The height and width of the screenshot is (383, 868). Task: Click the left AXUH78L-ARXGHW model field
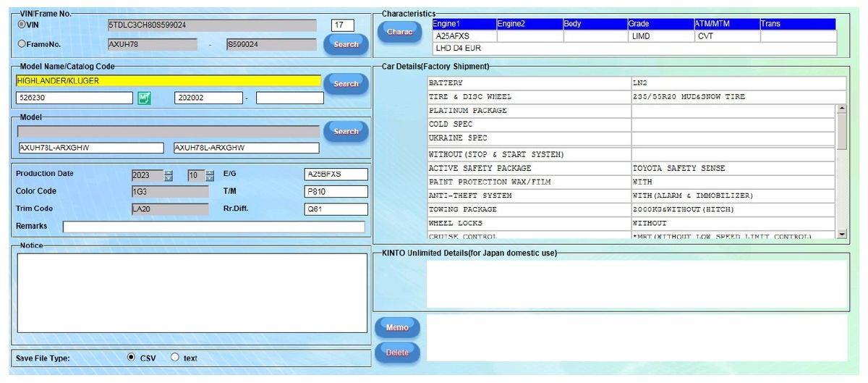[x=90, y=148]
